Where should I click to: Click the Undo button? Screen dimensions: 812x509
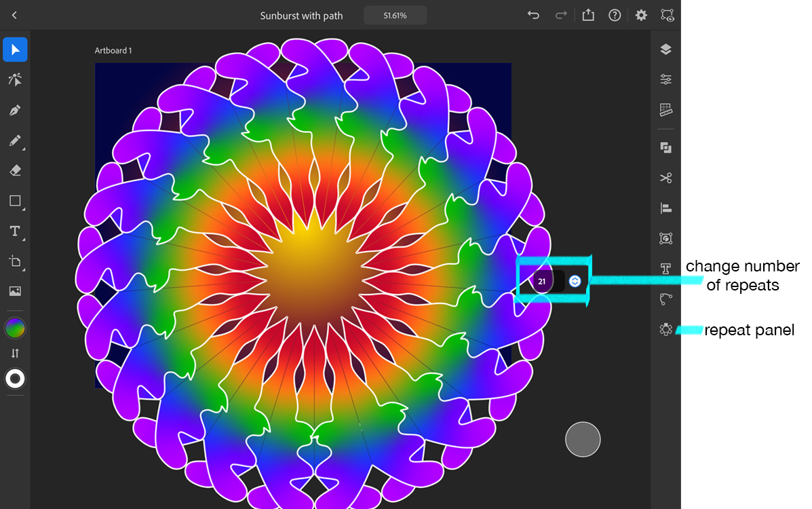click(x=533, y=14)
